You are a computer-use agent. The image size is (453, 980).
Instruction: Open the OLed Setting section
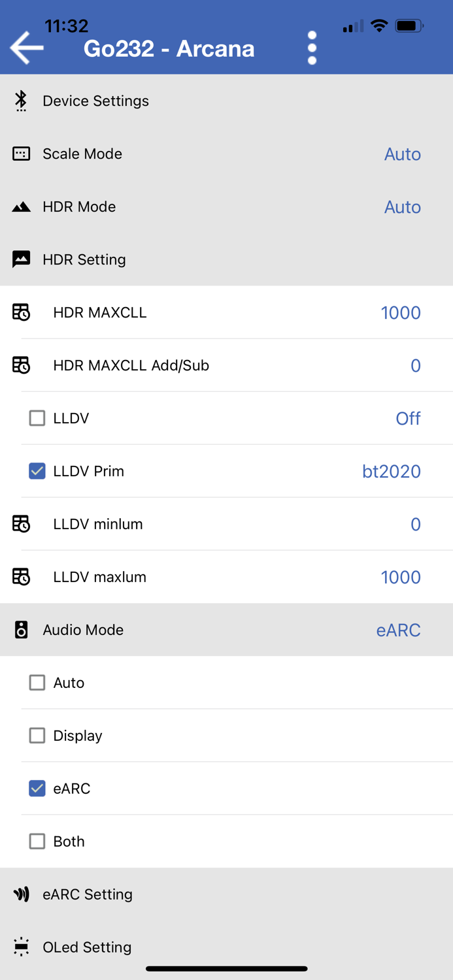tap(87, 947)
